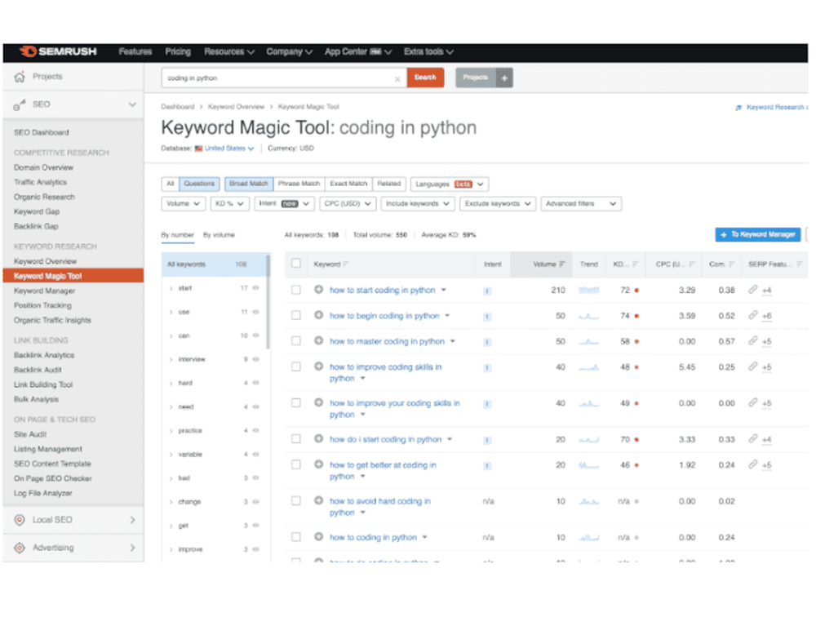Check 'how to master coding in python' row
Image resolution: width=816 pixels, height=644 pixels.
[x=296, y=341]
